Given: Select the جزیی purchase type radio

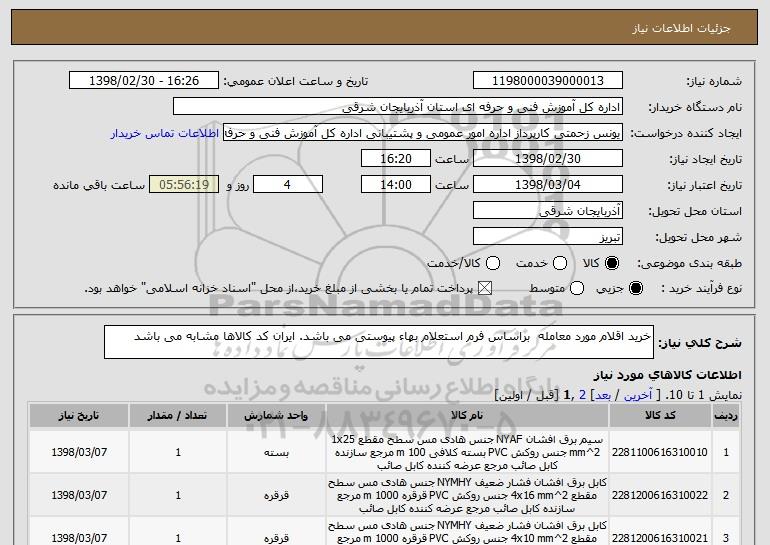Looking at the screenshot, I should 635,288.
